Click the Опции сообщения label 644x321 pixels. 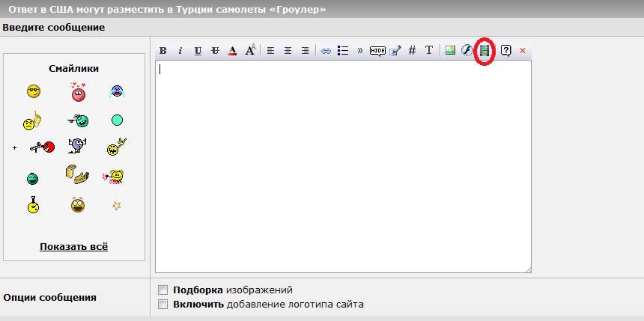coord(49,298)
